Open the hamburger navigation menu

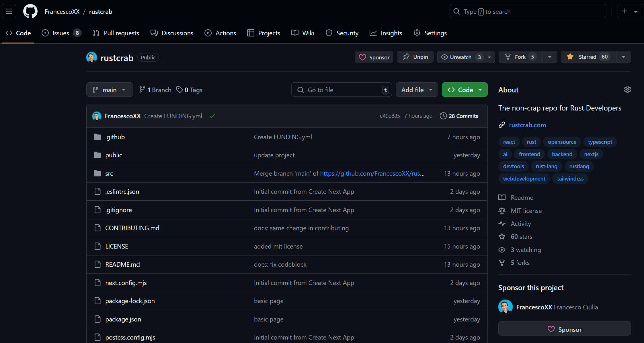point(9,11)
